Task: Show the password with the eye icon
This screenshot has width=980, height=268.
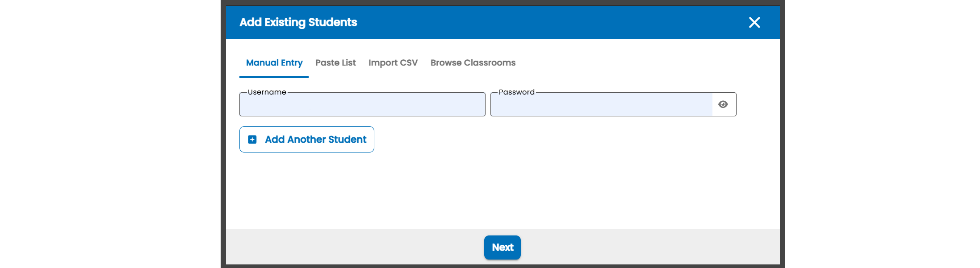Action: 723,104
